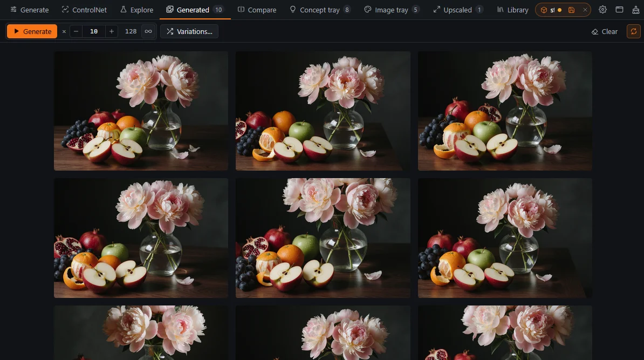
Task: Open the Library tab
Action: tap(512, 10)
